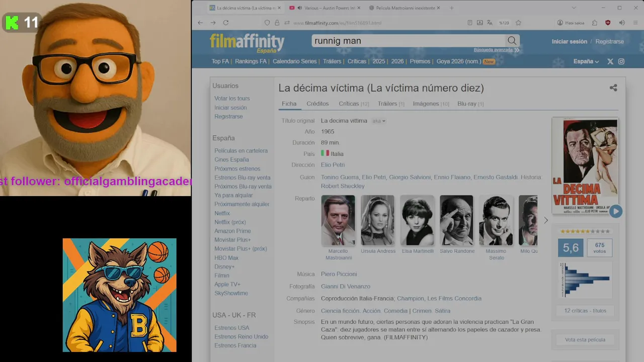The image size is (644, 362).
Task: Switch to the Críticas tab
Action: click(x=354, y=104)
